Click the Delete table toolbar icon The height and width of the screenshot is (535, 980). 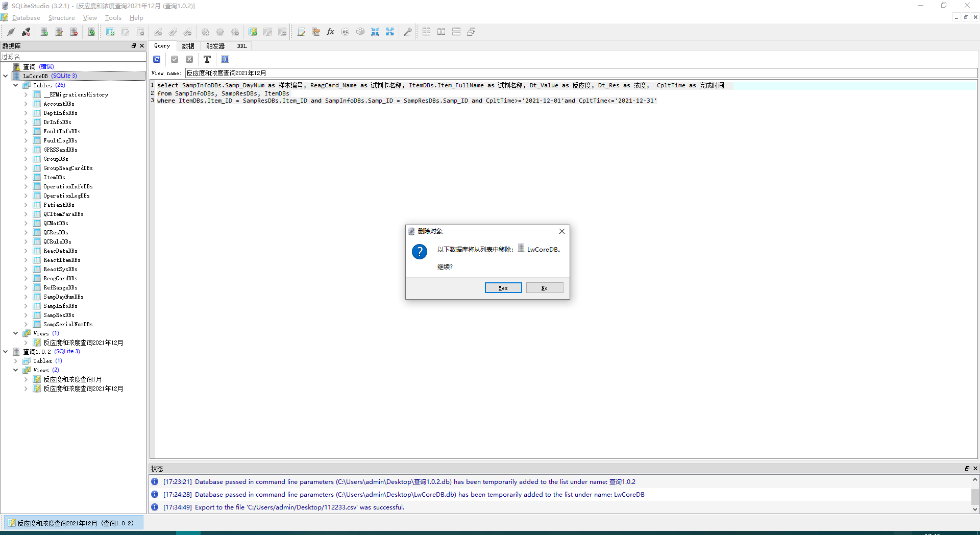click(140, 32)
